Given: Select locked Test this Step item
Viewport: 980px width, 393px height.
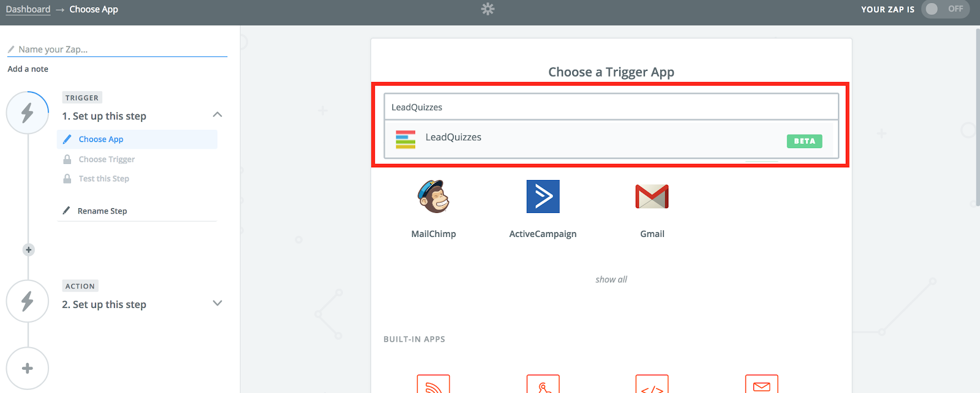Looking at the screenshot, I should (104, 179).
